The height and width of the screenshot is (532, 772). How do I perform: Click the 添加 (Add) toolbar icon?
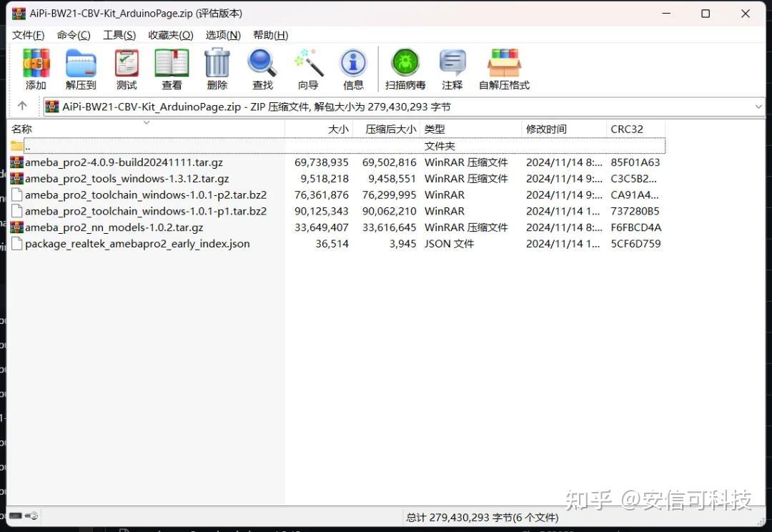point(36,63)
